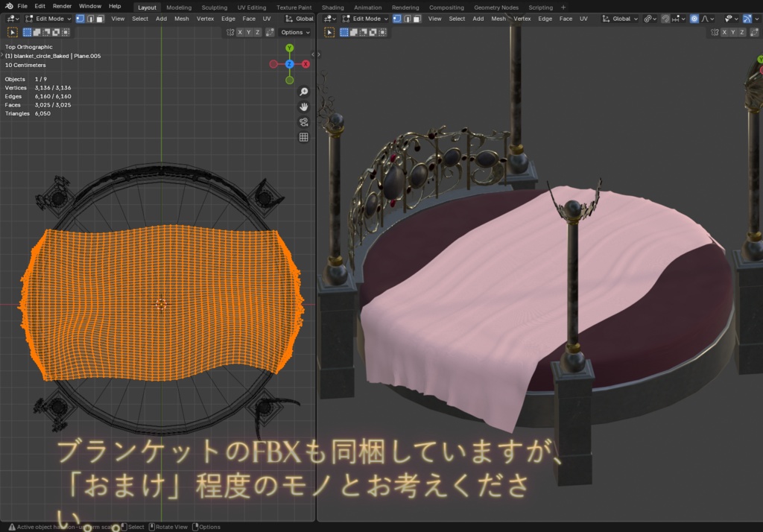The width and height of the screenshot is (763, 532).
Task: Toggle the Y axis constraint button
Action: 249,33
